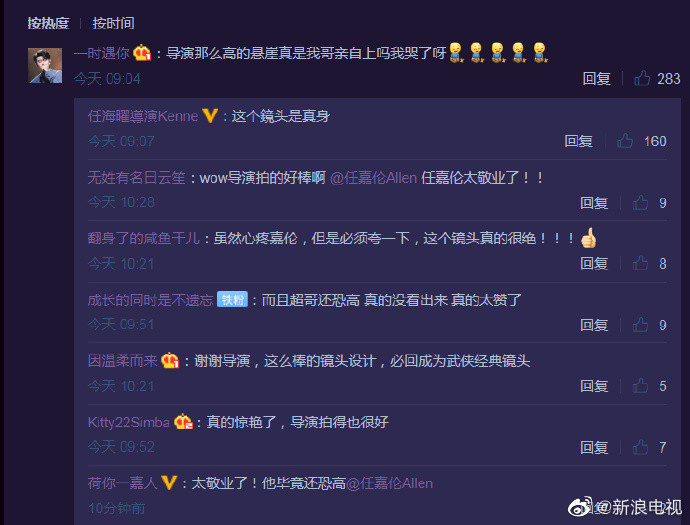Open the profile of 任海曜導演Kenne
Image resolution: width=690 pixels, height=525 pixels.
(143, 116)
